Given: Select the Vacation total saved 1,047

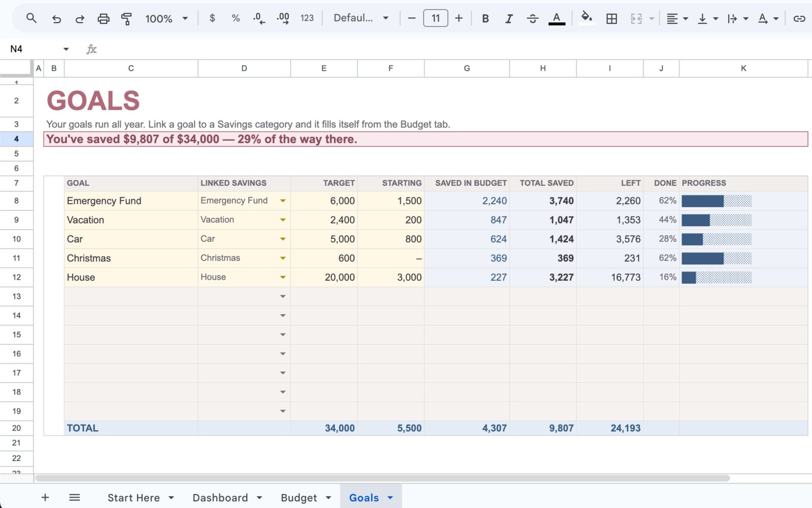Looking at the screenshot, I should [543, 220].
